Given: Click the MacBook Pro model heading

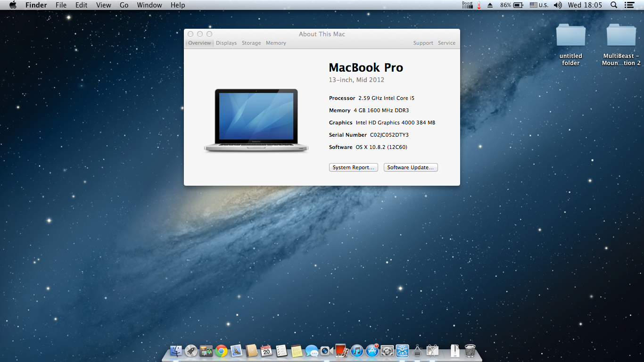Looking at the screenshot, I should point(366,68).
